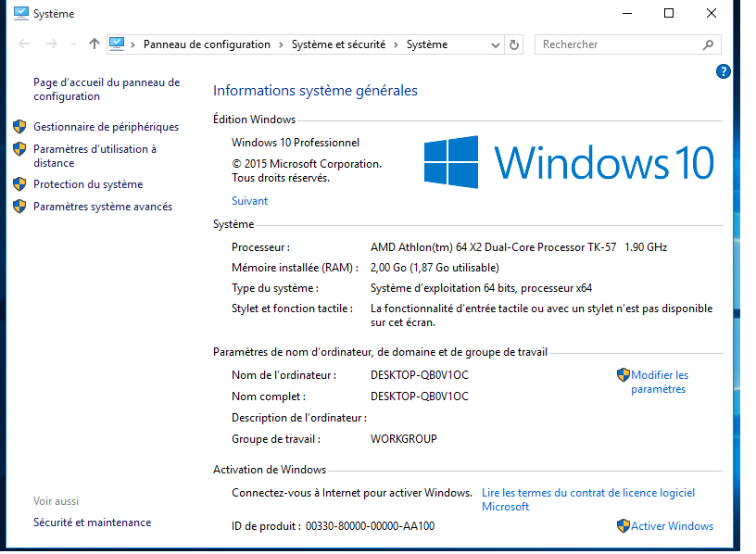Click the magnifier search icon
This screenshot has height=554, width=756.
[x=708, y=44]
